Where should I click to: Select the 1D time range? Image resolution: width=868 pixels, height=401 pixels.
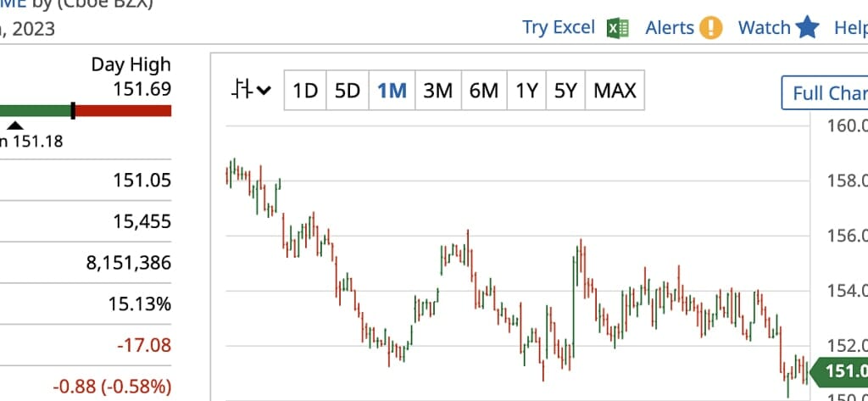pyautogui.click(x=305, y=90)
